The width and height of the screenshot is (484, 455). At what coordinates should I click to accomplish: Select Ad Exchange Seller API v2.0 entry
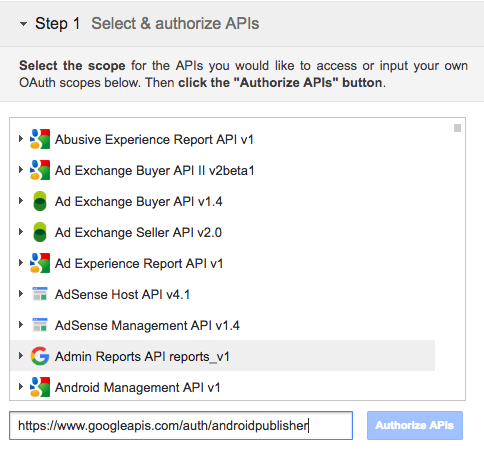pyautogui.click(x=138, y=232)
